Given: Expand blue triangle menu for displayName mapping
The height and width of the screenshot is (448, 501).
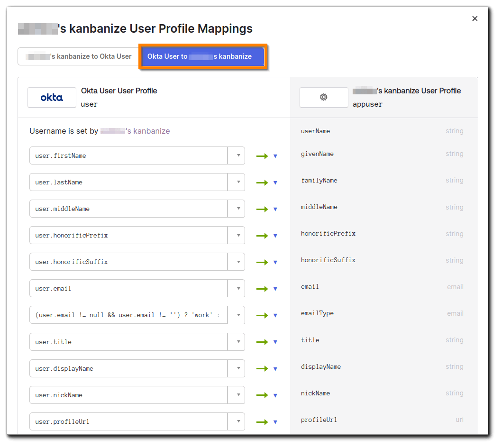Looking at the screenshot, I should [x=275, y=369].
